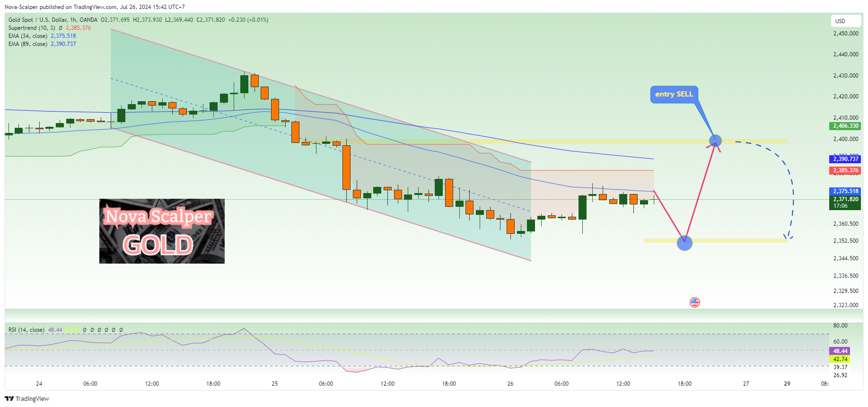Click the TradingView logo at bottom left
The height and width of the screenshot is (407, 868).
point(27,398)
